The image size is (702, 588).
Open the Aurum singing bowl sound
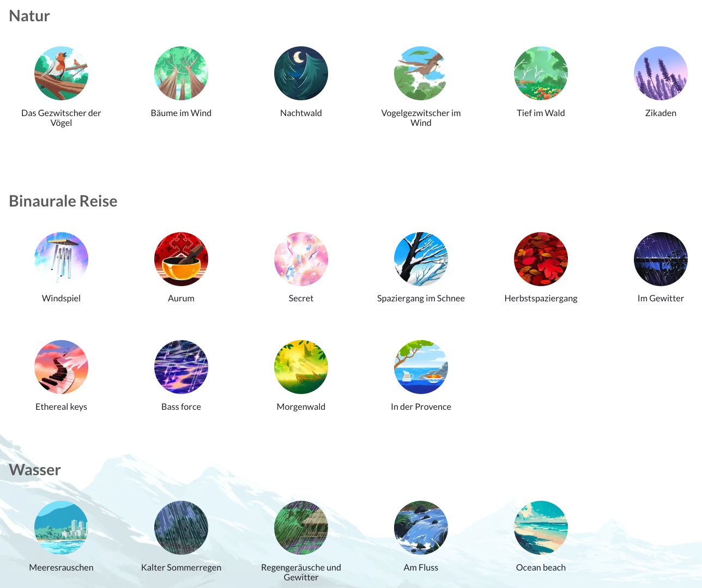(181, 259)
